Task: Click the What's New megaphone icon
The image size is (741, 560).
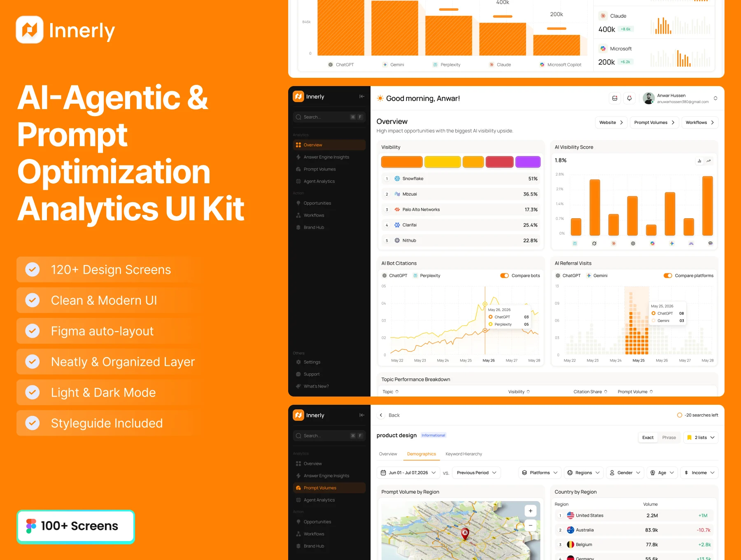Action: click(x=298, y=386)
